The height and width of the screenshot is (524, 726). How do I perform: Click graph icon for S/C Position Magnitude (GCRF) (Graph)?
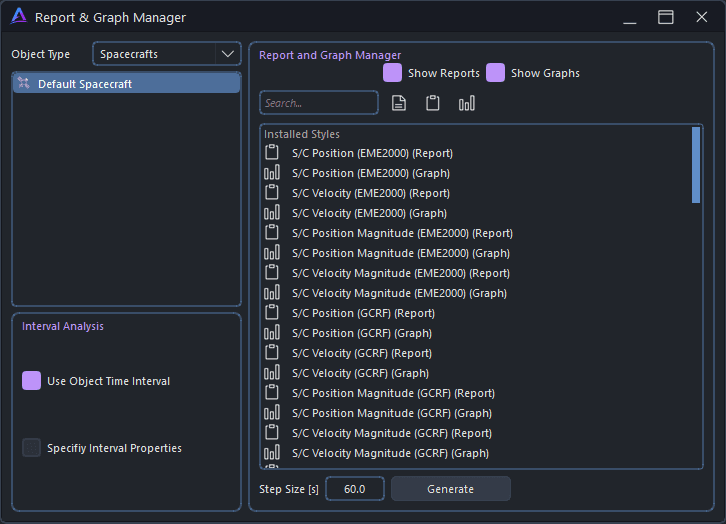click(272, 412)
